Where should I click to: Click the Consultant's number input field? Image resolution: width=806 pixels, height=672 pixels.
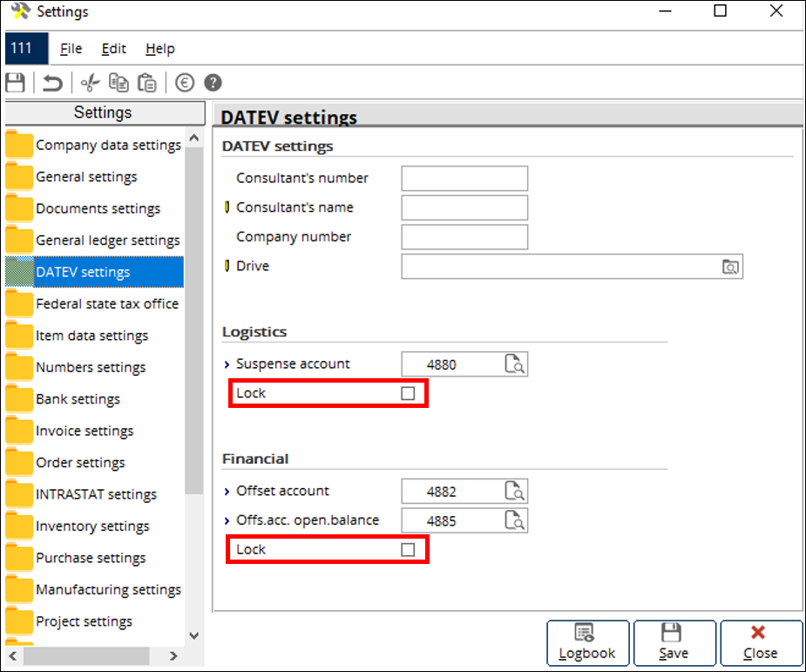pyautogui.click(x=464, y=179)
